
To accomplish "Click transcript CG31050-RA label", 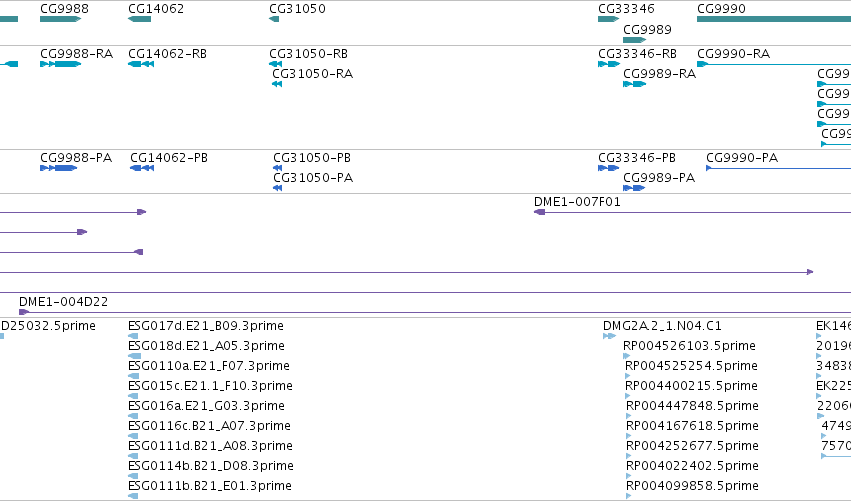I will tap(313, 74).
